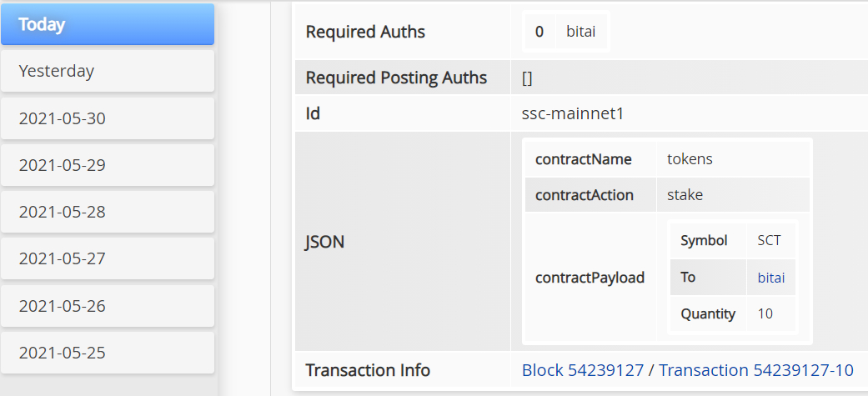Click the SCT symbol value

pyautogui.click(x=769, y=241)
